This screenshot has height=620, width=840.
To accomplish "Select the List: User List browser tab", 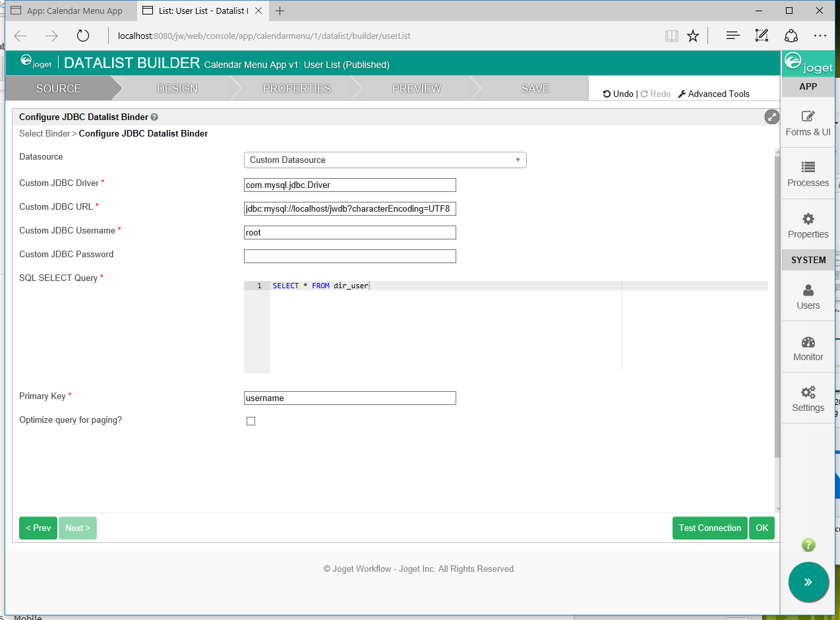I will coord(203,11).
